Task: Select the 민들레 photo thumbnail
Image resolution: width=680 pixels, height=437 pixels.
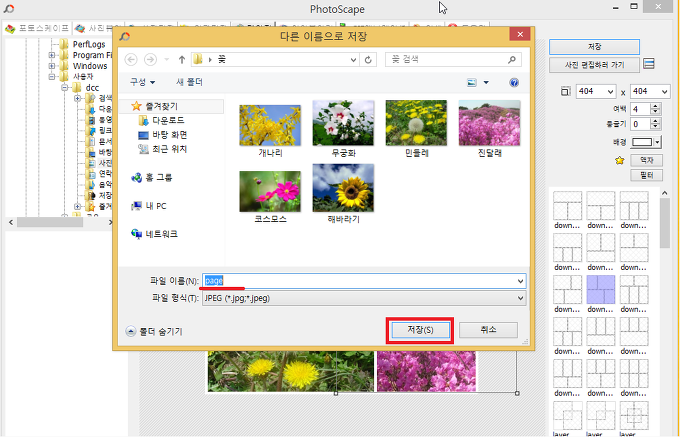Action: point(416,123)
